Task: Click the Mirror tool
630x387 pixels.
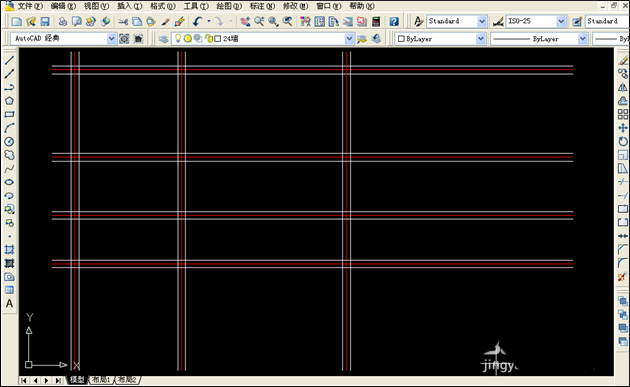Action: coord(623,87)
